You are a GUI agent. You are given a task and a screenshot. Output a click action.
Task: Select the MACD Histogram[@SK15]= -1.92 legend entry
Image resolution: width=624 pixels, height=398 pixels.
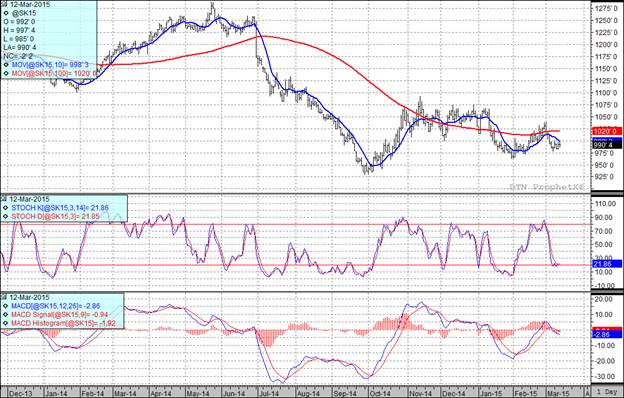pyautogui.click(x=63, y=324)
